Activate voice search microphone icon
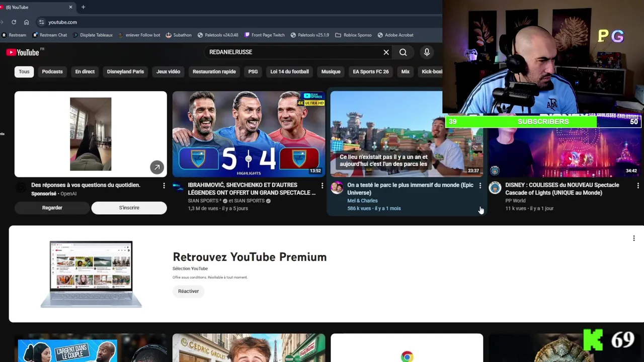 click(x=427, y=52)
